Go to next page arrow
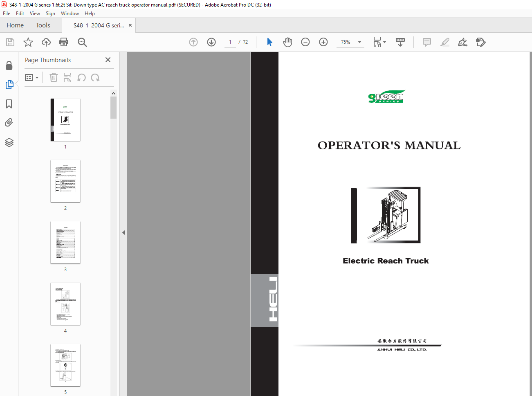The height and width of the screenshot is (396, 532). click(211, 42)
